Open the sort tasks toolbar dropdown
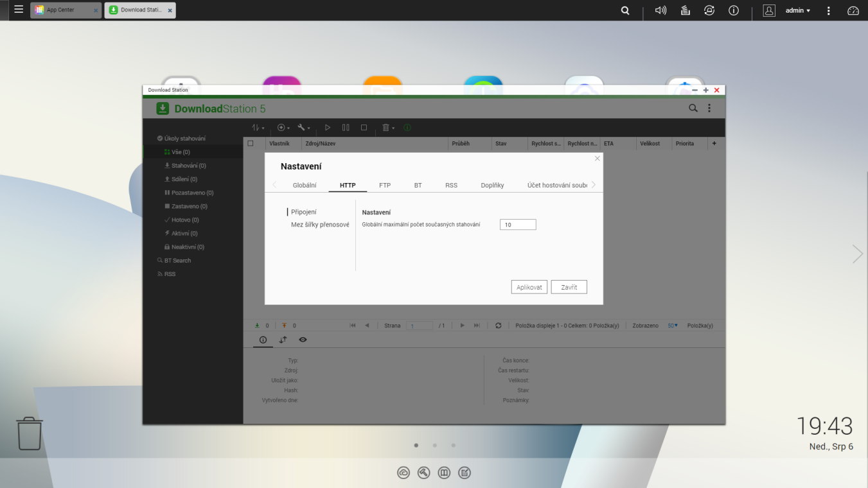The width and height of the screenshot is (868, 488). 258,128
